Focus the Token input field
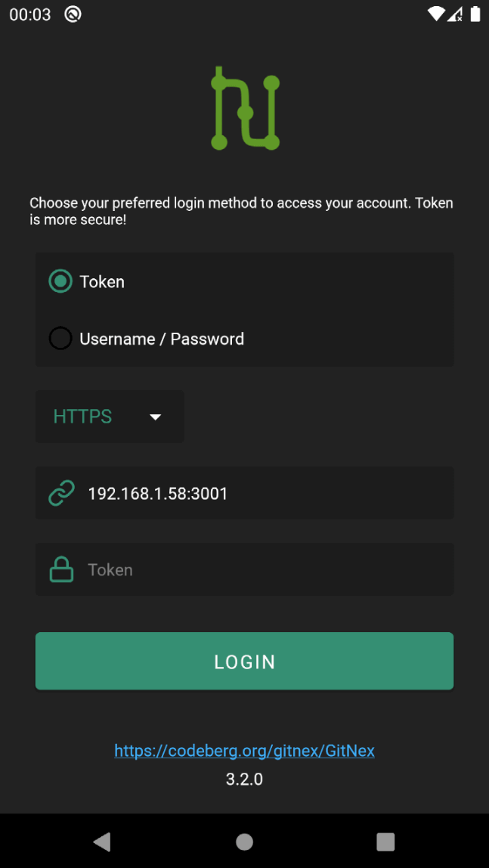Image resolution: width=489 pixels, height=868 pixels. [x=245, y=569]
